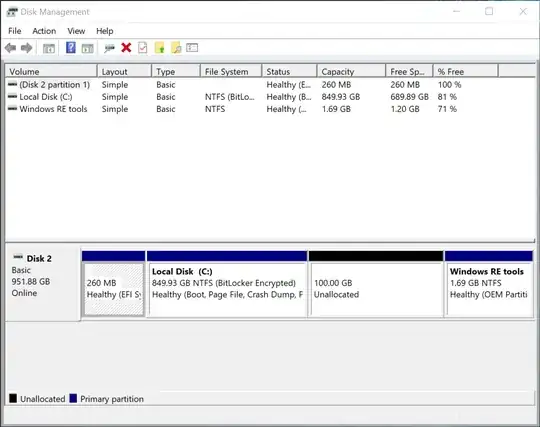Click the Disk 2 Basic 951.88 GB label panel
Screen dimensions: 540x427
tap(43, 283)
